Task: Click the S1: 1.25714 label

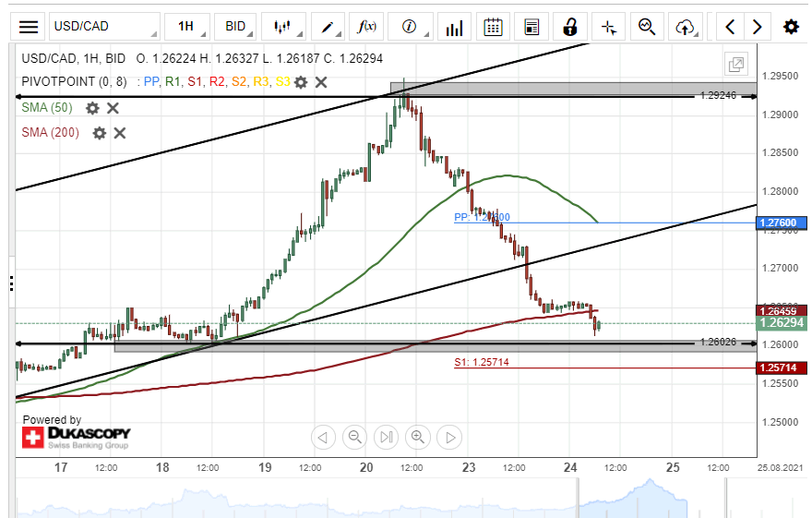Action: click(x=482, y=362)
